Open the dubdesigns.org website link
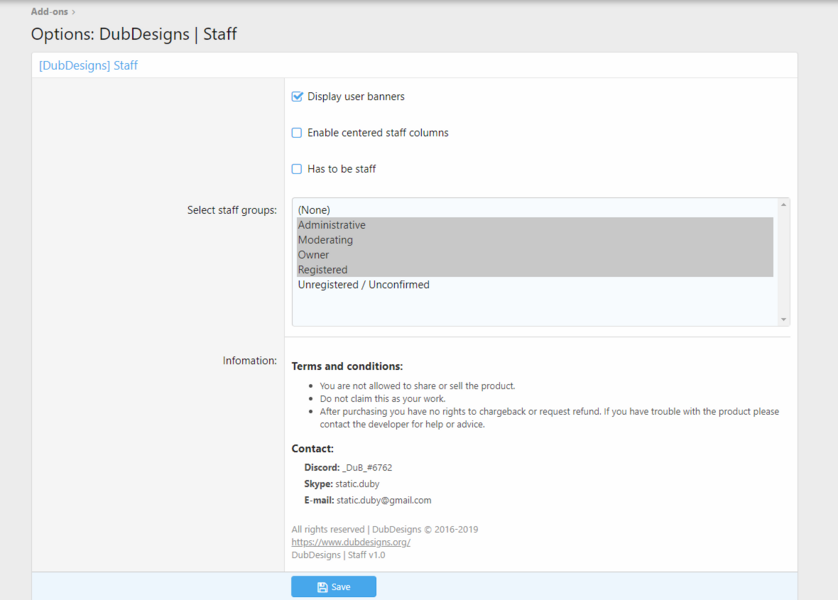Image resolution: width=838 pixels, height=600 pixels. 351,542
